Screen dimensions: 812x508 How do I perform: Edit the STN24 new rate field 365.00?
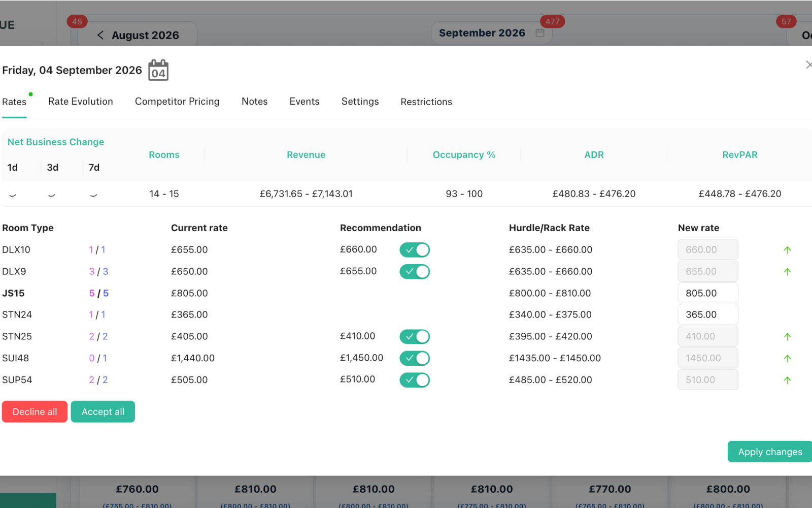(708, 315)
